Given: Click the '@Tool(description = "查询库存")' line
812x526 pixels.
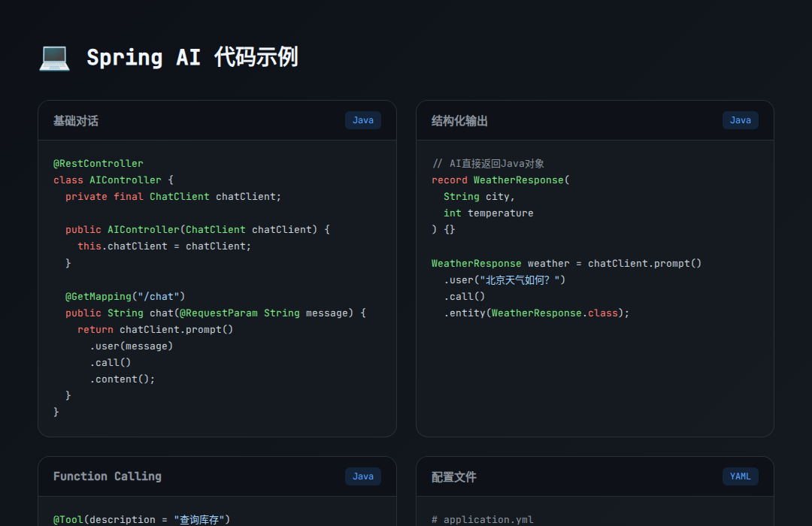Looking at the screenshot, I should click(141, 519).
